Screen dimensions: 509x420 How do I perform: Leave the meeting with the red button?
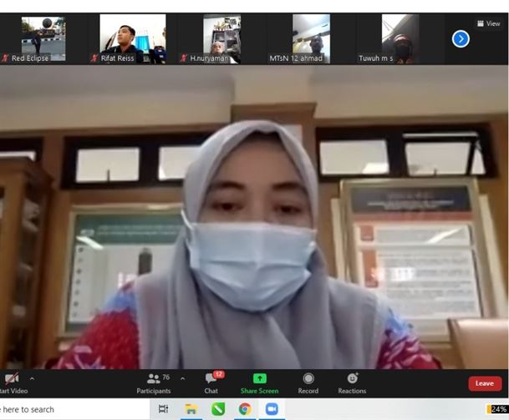pos(485,383)
